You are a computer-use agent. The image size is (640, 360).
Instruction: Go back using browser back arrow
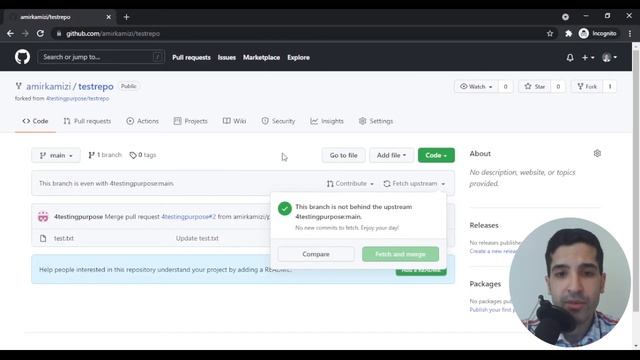pyautogui.click(x=10, y=33)
